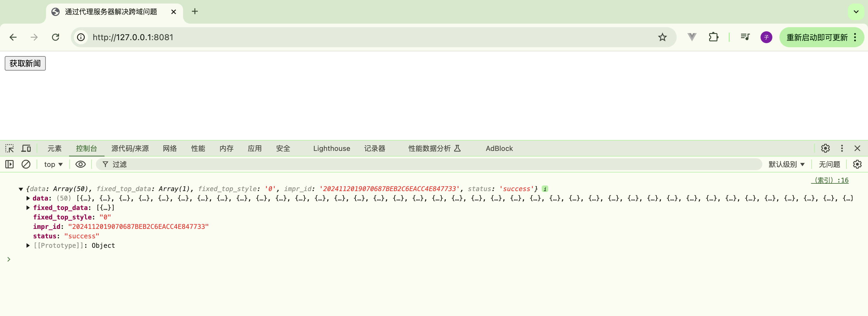Open the Extensions puzzle icon
Image resolution: width=868 pixels, height=316 pixels.
[713, 37]
